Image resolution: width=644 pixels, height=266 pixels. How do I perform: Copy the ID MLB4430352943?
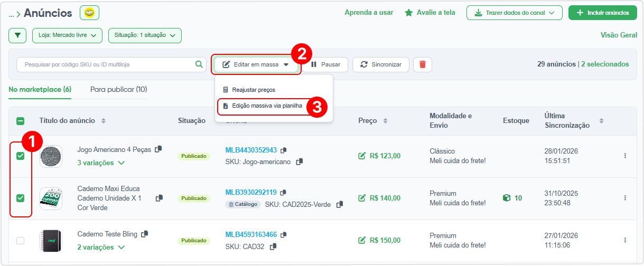(x=284, y=150)
